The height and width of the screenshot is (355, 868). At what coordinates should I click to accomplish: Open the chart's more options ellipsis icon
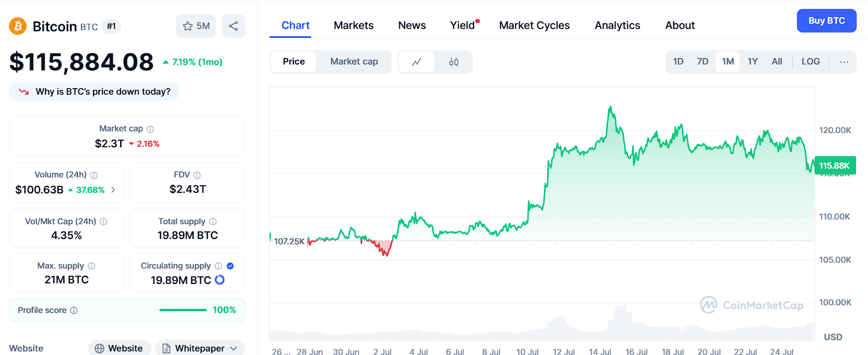(x=844, y=62)
